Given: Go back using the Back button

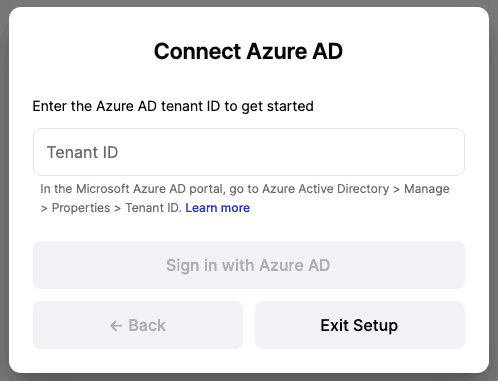Looking at the screenshot, I should pyautogui.click(x=138, y=325).
